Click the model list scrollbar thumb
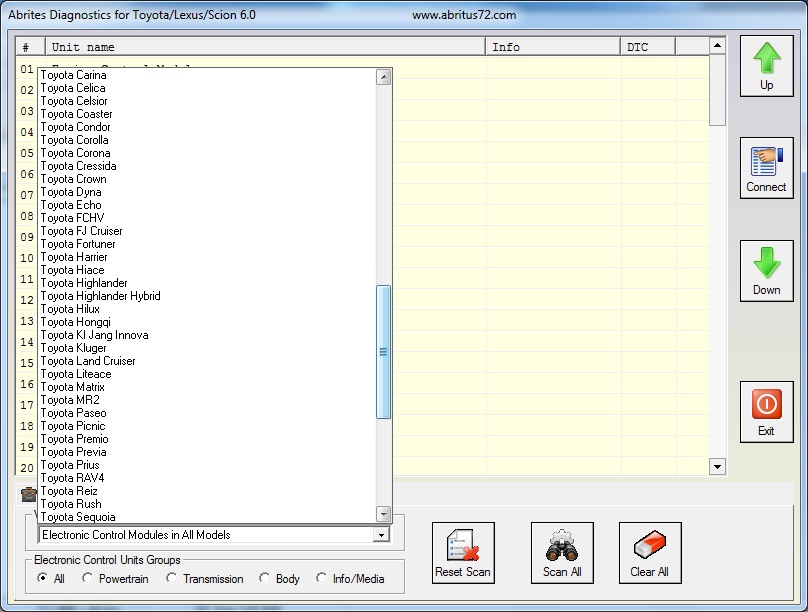Viewport: 808px width, 612px height. pyautogui.click(x=383, y=352)
